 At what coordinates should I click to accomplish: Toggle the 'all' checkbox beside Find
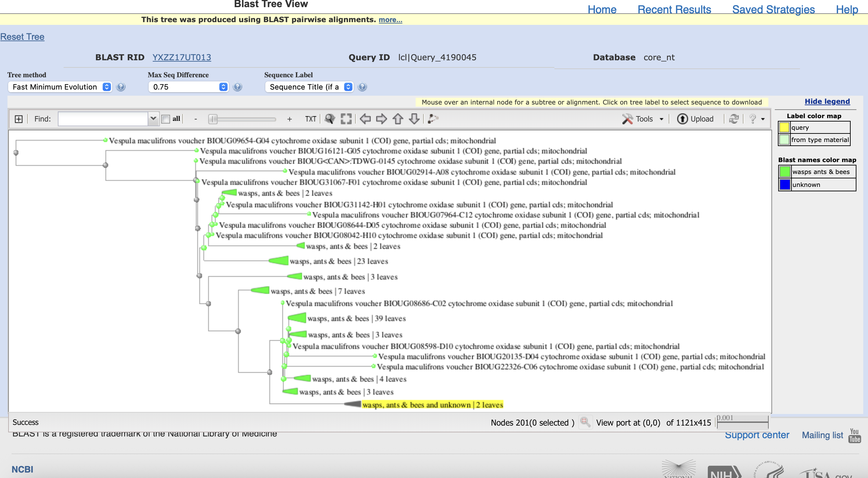[x=166, y=119]
